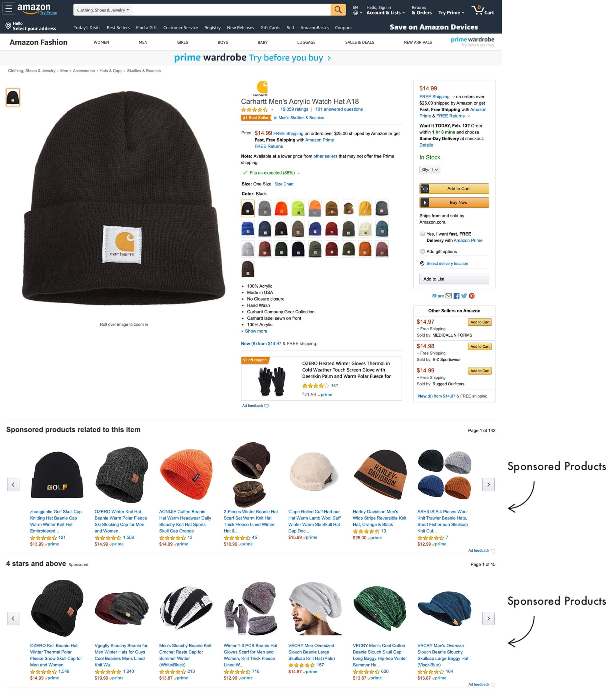Click the Carhartt hat product thumbnail

[x=13, y=98]
